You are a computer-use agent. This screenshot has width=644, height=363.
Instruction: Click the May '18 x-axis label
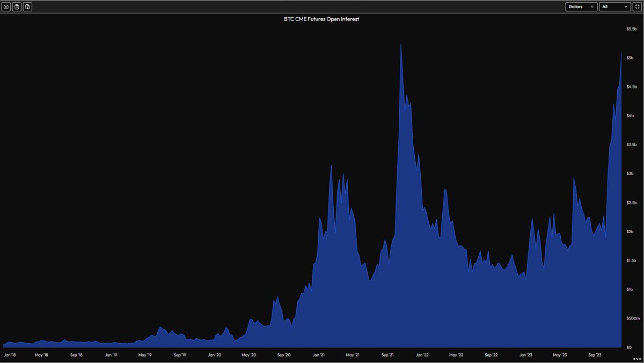[x=41, y=355]
